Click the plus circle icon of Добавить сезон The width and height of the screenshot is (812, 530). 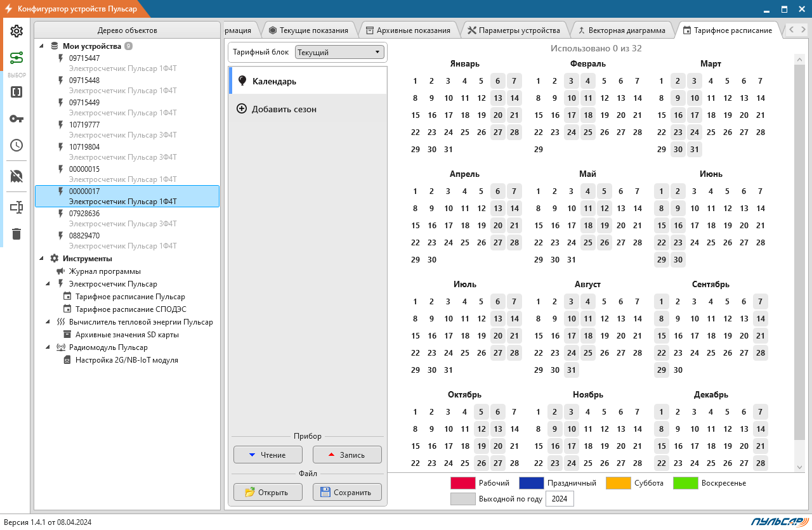242,109
